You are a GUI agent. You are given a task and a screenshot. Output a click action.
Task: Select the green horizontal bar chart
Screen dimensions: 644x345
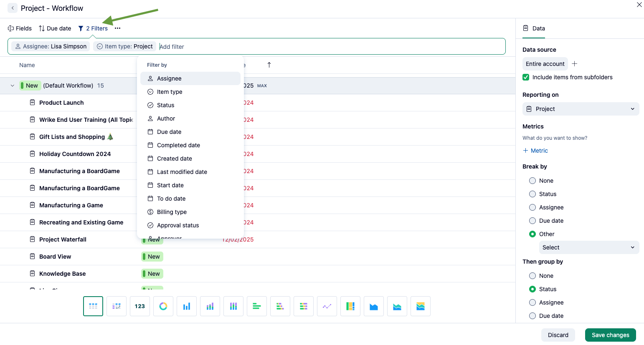257,306
